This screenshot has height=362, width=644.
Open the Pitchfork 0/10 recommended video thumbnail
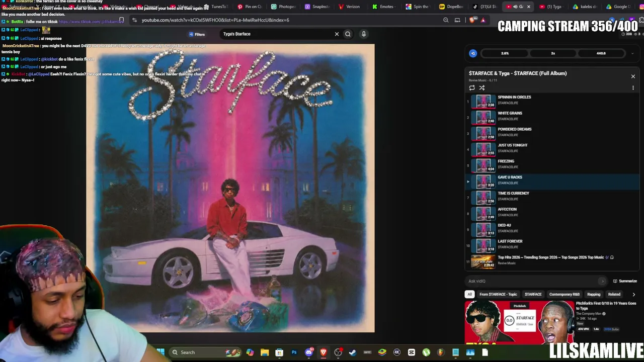(519, 322)
